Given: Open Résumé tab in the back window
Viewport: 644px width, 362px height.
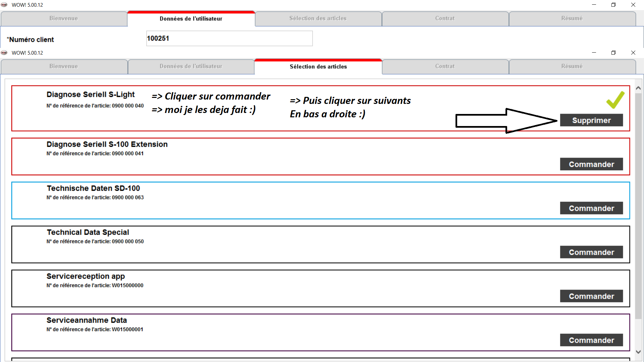Looking at the screenshot, I should (572, 18).
